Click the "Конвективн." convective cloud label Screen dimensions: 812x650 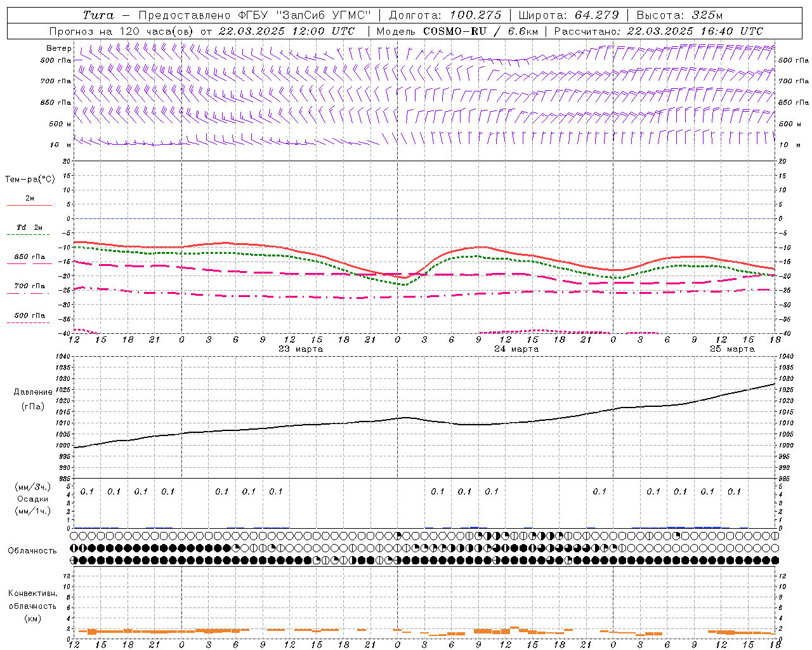click(32, 594)
